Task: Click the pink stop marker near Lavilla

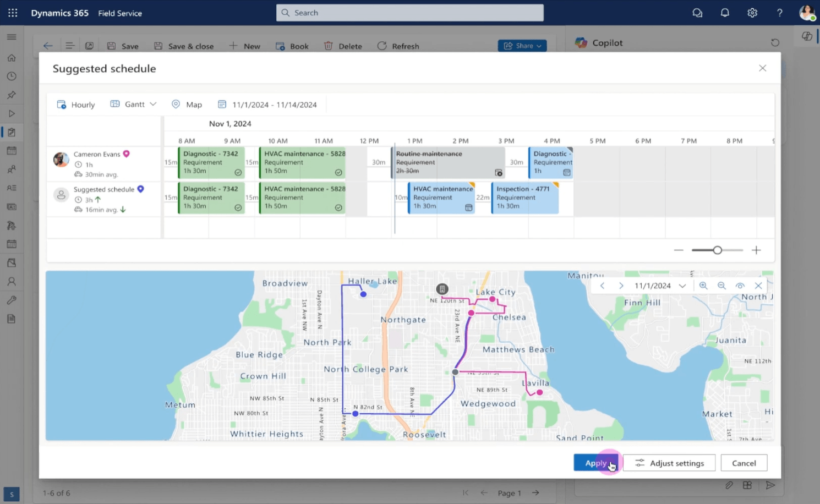Action: (x=540, y=392)
